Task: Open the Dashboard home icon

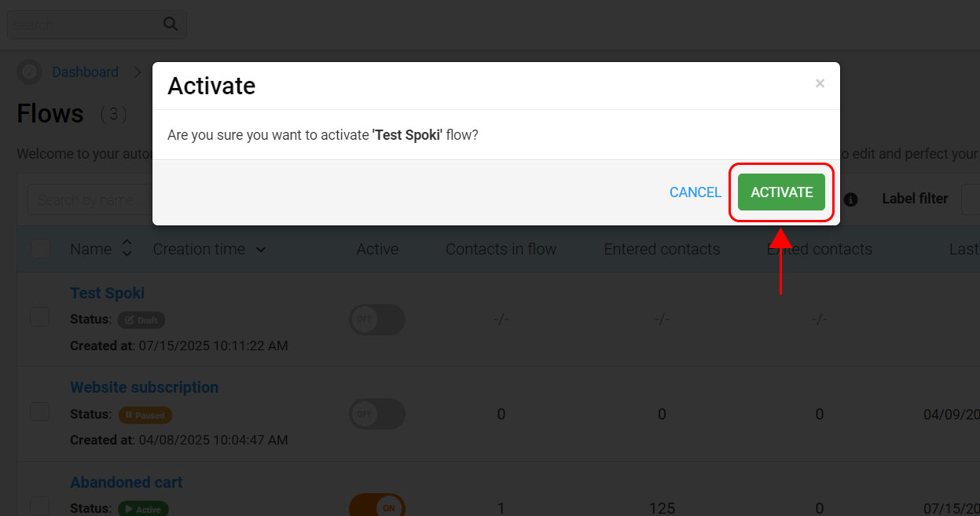Action: tap(29, 71)
